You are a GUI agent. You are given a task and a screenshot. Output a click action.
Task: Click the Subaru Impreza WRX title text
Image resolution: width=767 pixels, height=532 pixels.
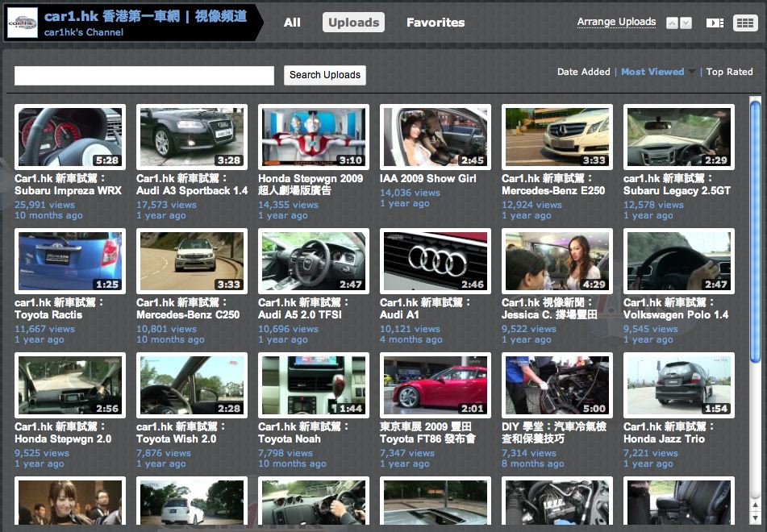coord(68,185)
